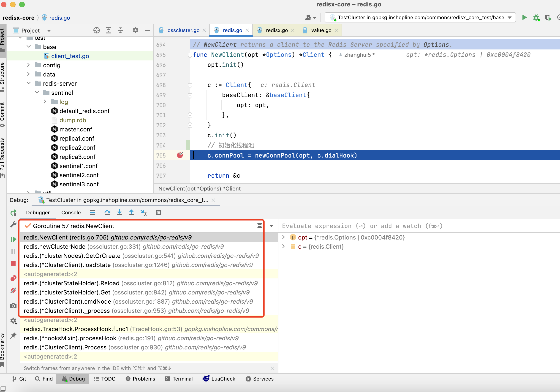Image resolution: width=560 pixels, height=392 pixels.
Task: Open Project panel settings gear
Action: pyautogui.click(x=135, y=30)
